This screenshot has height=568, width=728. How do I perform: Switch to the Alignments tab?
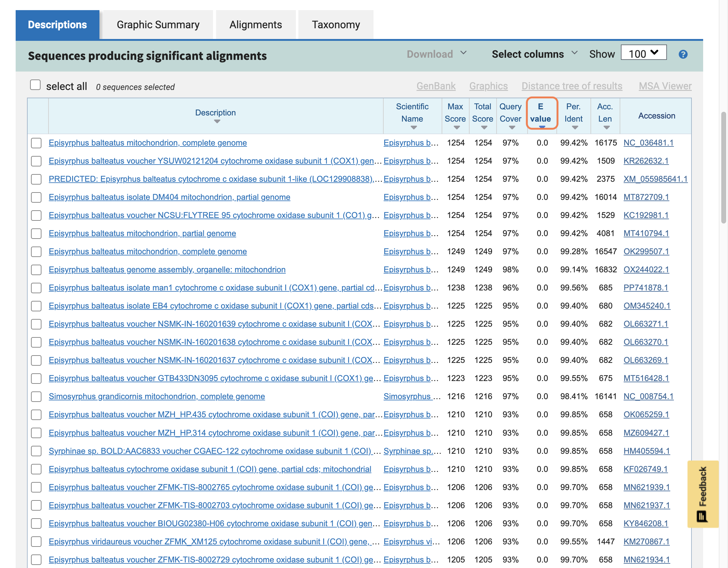point(256,25)
